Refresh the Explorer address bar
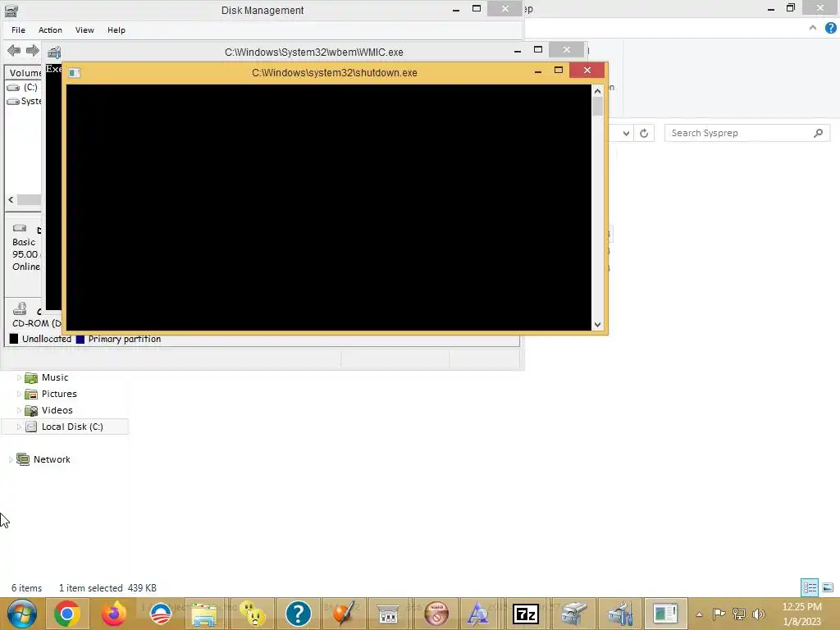The width and height of the screenshot is (840, 630). click(x=644, y=133)
